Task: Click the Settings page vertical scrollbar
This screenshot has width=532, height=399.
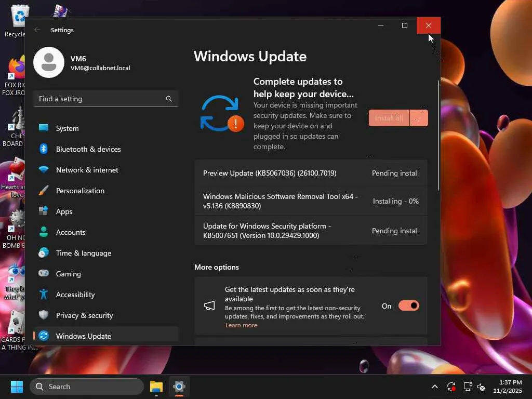Action: pyautogui.click(x=438, y=136)
